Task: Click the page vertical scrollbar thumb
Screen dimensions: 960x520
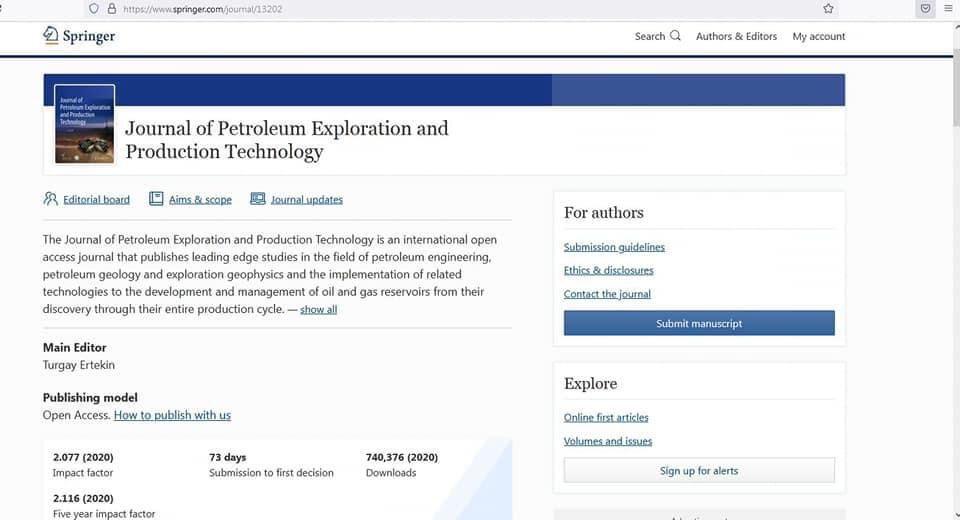Action: point(955,86)
